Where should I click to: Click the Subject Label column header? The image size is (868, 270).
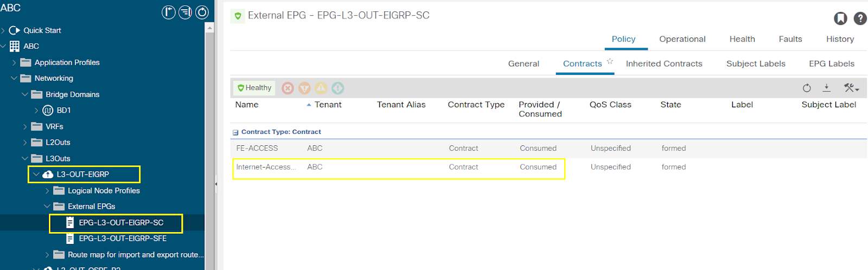point(828,105)
